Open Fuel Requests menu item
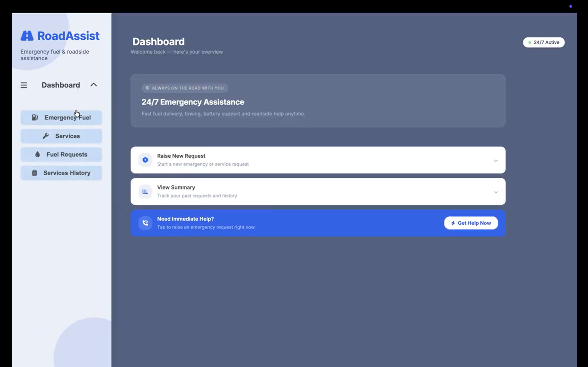 pos(61,155)
